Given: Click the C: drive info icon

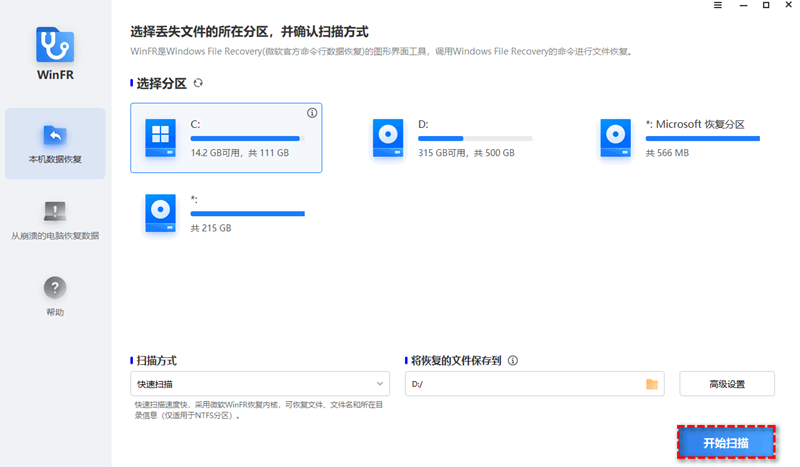Looking at the screenshot, I should pyautogui.click(x=312, y=113).
